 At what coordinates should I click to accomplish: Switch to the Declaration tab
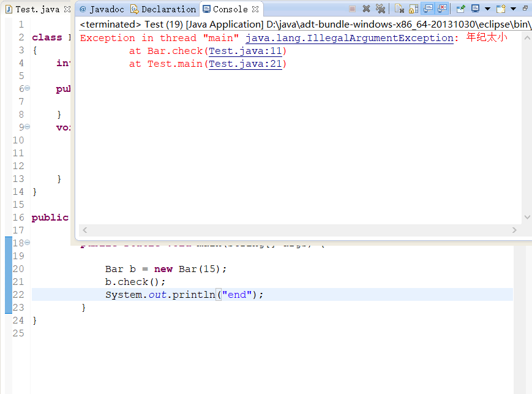[162, 9]
